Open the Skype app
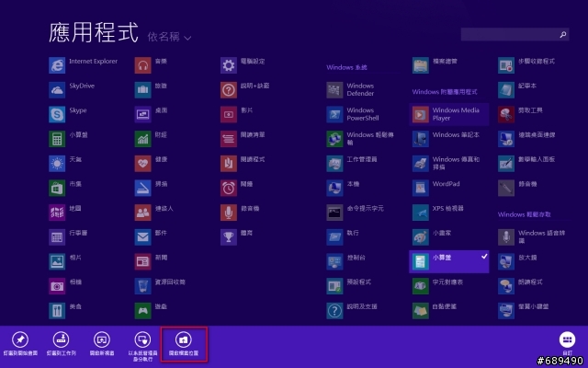 [68, 114]
